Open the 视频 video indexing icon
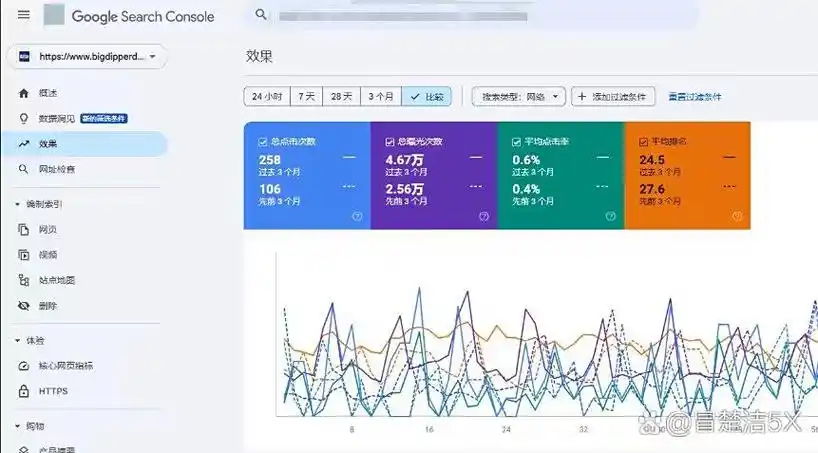The height and width of the screenshot is (453, 818). click(x=23, y=255)
